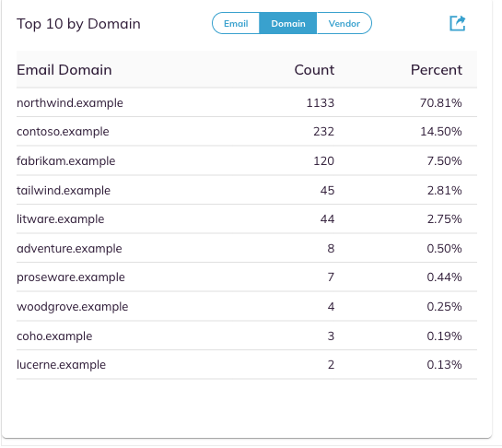Click the count value 1133

click(321, 103)
